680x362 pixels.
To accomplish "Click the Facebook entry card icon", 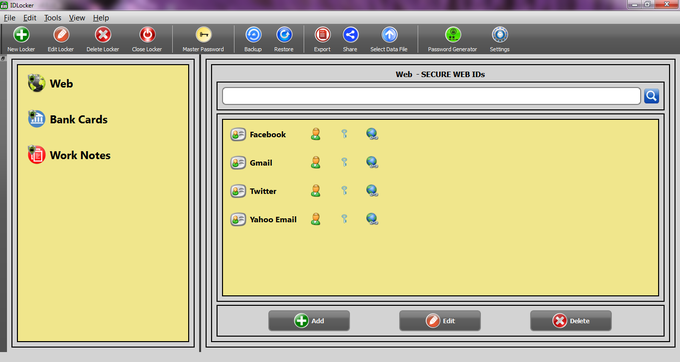I will tap(238, 134).
